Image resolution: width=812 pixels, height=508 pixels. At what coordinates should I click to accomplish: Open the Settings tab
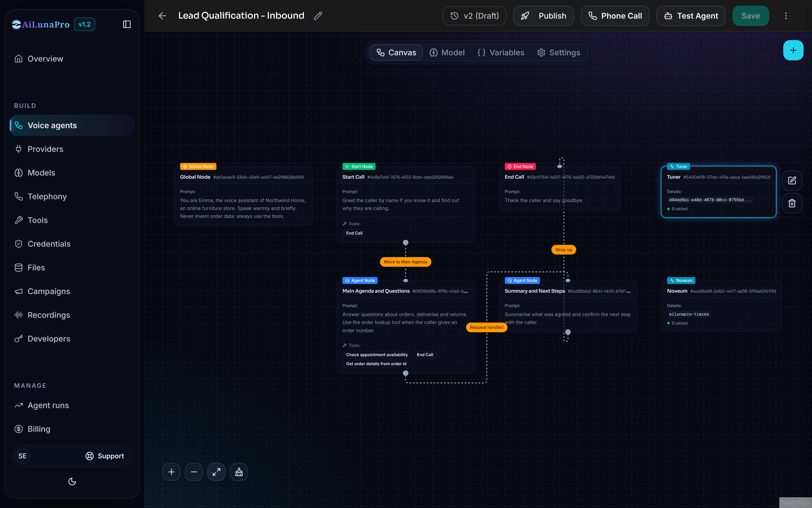point(559,52)
